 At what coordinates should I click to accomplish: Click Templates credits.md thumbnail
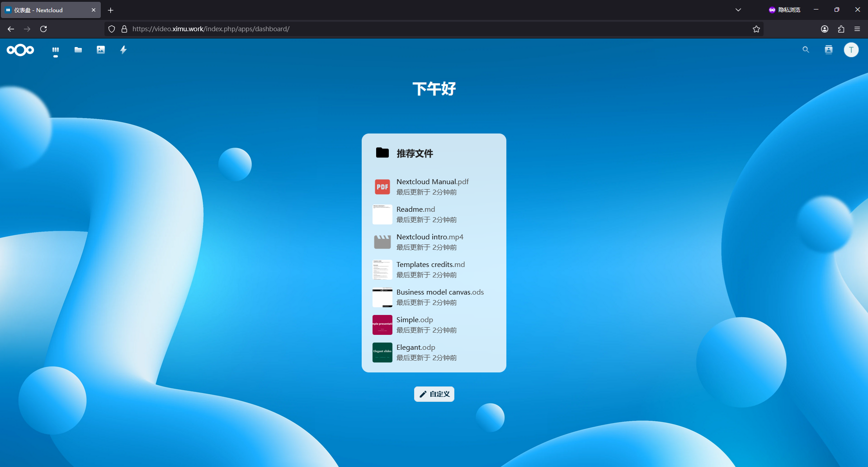pyautogui.click(x=382, y=270)
